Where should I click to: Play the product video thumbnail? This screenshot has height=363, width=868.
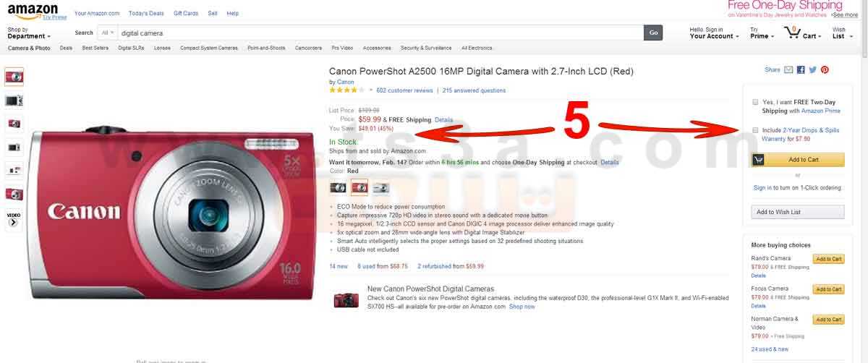click(x=14, y=219)
